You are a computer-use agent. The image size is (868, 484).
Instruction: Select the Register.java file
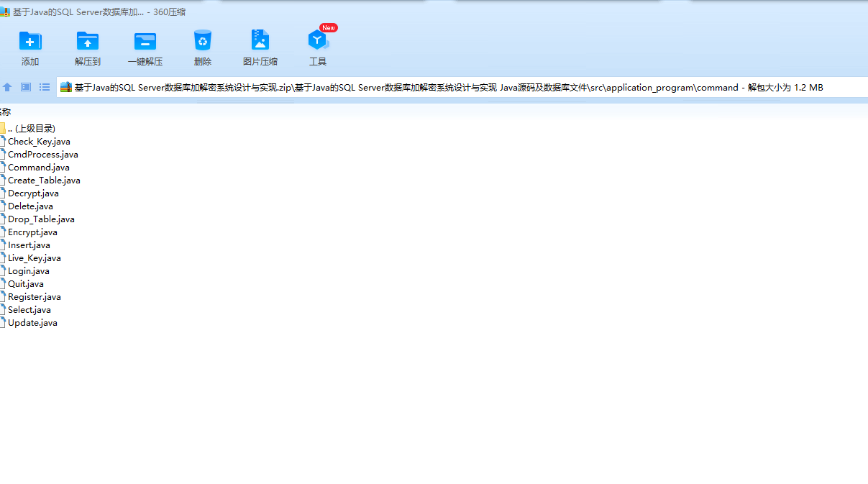point(35,297)
